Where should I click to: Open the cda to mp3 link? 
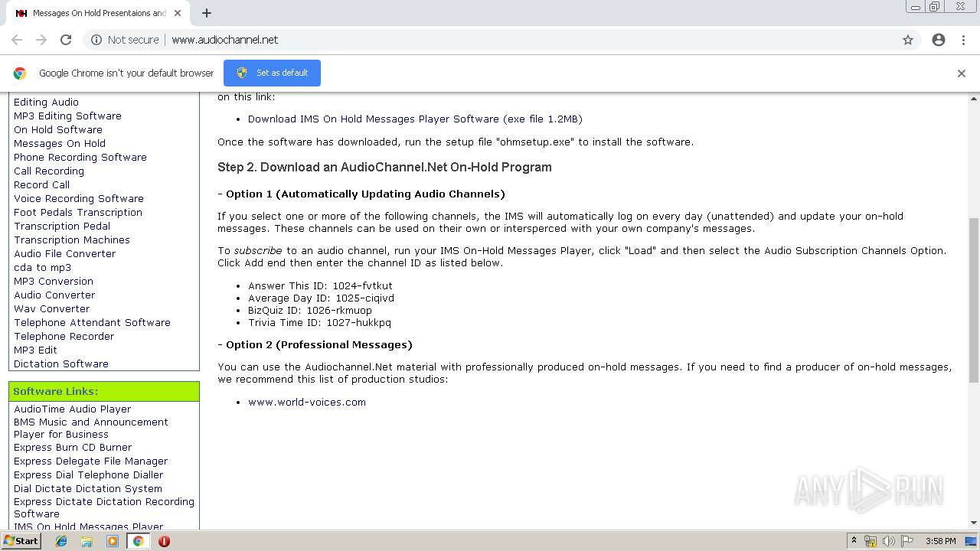[42, 267]
